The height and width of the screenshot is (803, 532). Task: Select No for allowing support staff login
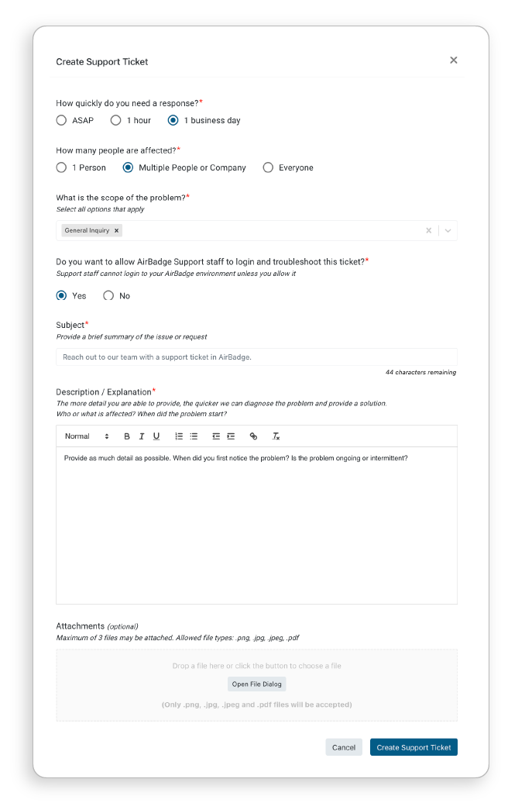point(108,295)
